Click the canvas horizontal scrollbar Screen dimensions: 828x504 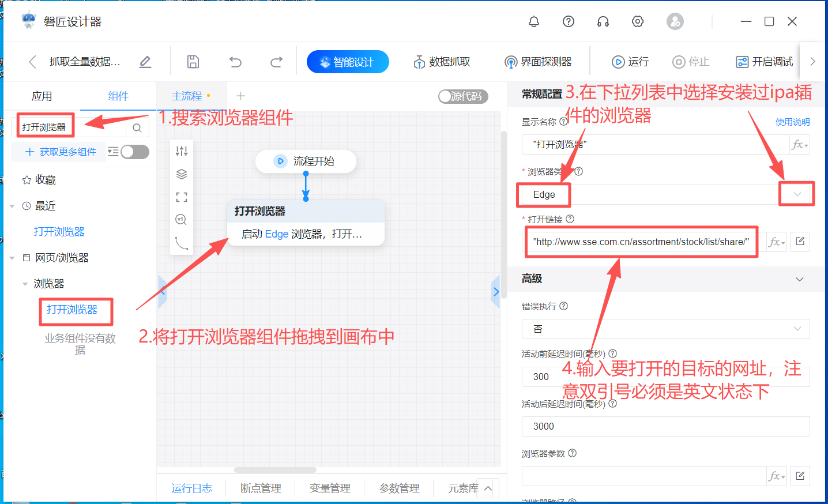click(276, 469)
